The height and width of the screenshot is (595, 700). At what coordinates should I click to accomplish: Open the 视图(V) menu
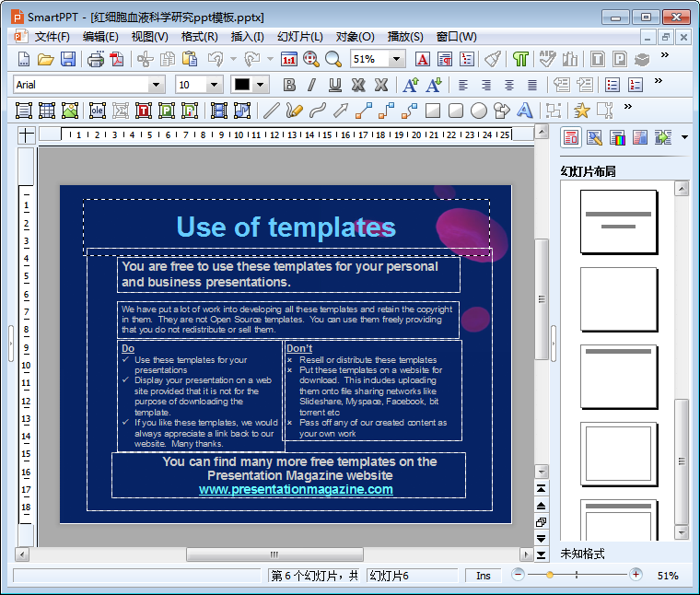coord(149,37)
